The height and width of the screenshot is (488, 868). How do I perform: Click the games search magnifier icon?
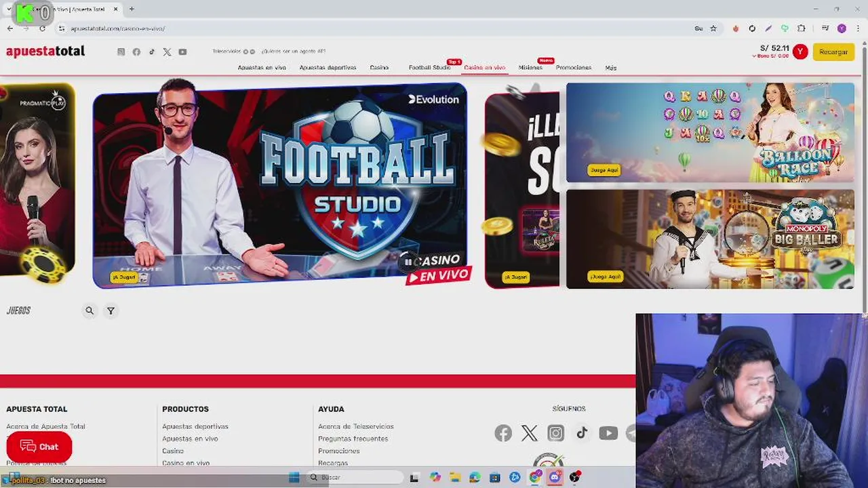(90, 310)
